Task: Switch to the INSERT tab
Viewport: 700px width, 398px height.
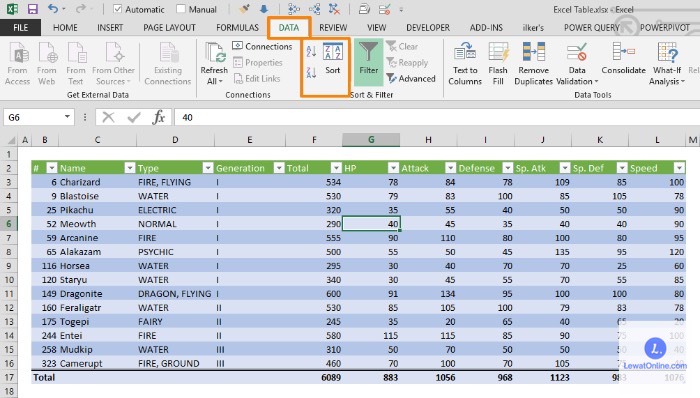Action: [x=110, y=28]
